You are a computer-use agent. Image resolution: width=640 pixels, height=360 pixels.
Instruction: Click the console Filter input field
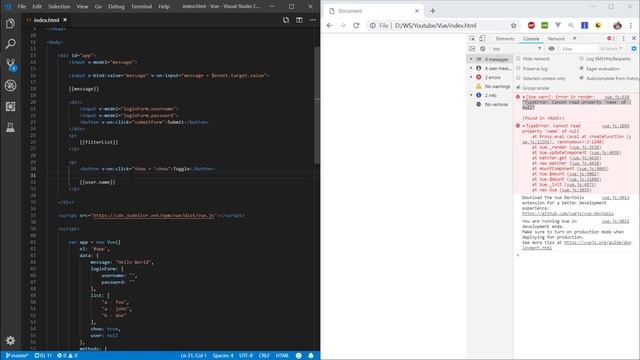(x=578, y=49)
